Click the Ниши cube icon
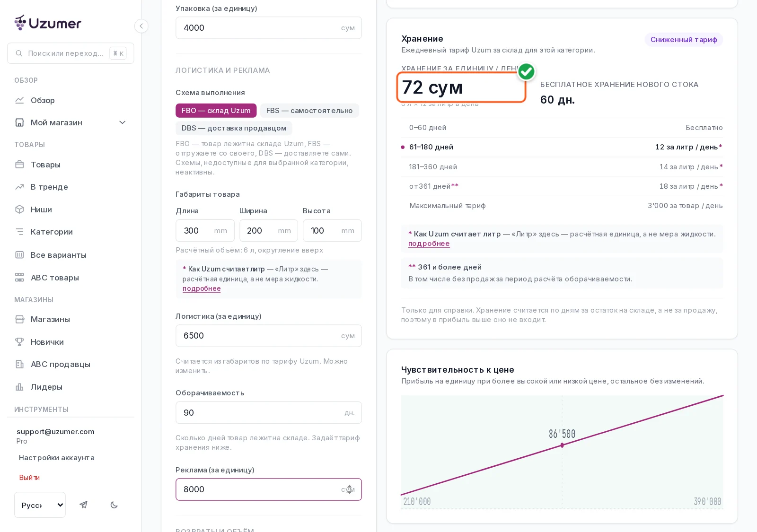 pyautogui.click(x=19, y=209)
